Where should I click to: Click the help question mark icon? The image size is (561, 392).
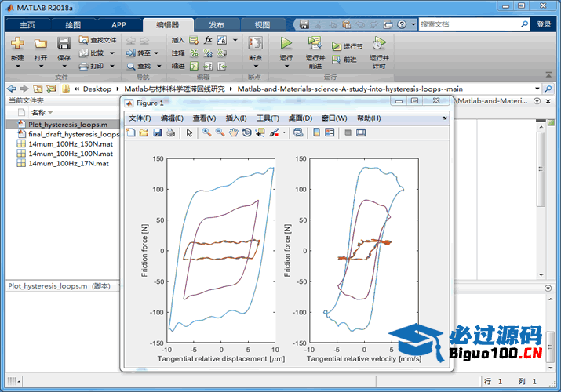tap(402, 24)
